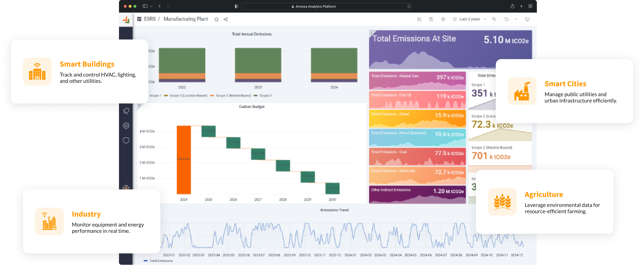This screenshot has width=644, height=266.
Task: Open the sidebar options chevron in Safari
Action: pyautogui.click(x=151, y=7)
